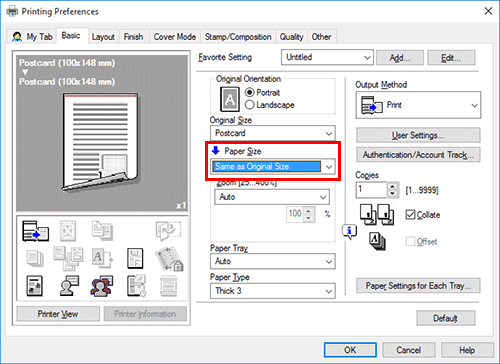Click the postcard page preview image
The height and width of the screenshot is (364, 500).
click(x=101, y=142)
